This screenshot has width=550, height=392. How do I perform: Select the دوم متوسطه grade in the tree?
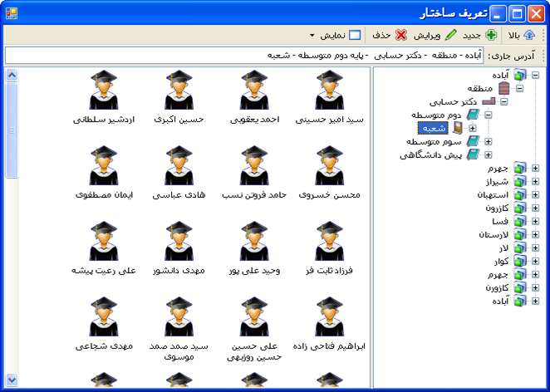tap(436, 115)
